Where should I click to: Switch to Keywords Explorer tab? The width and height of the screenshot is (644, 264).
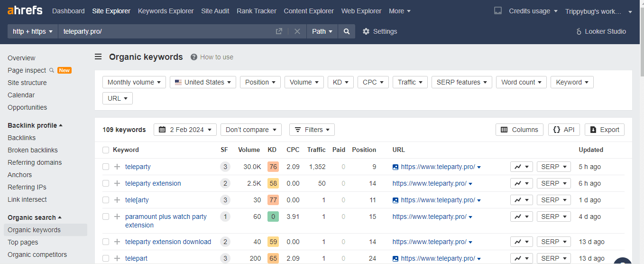point(166,11)
